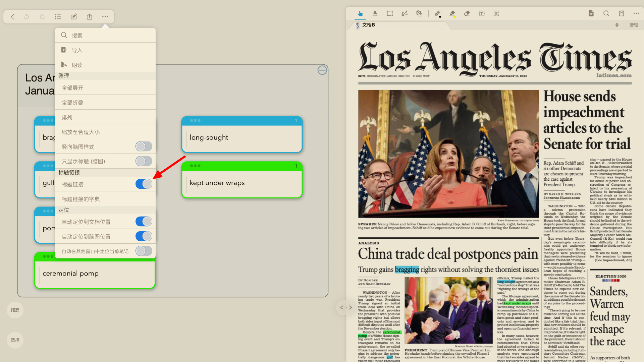Open the document page icon
The image size is (644, 362).
point(591,13)
